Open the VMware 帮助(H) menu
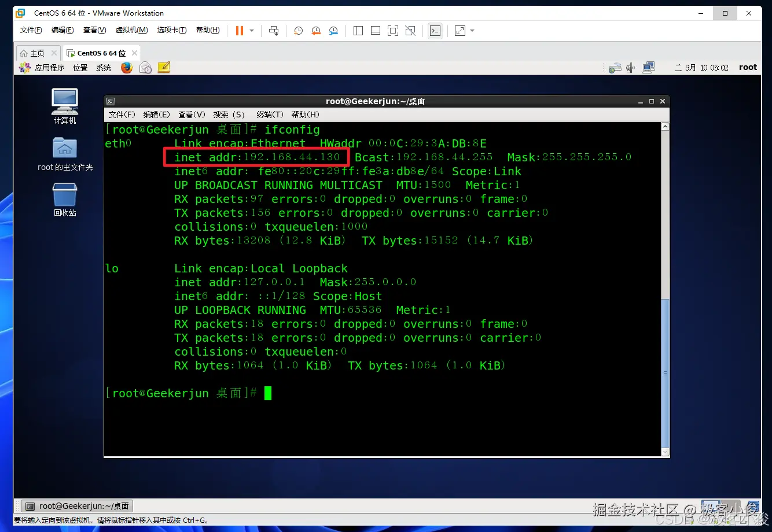The image size is (772, 532). click(208, 30)
